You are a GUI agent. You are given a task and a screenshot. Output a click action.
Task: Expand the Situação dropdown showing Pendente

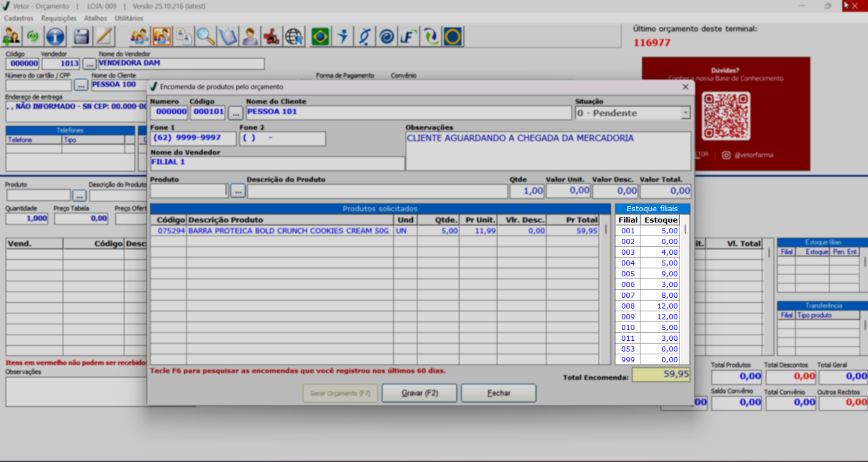[x=685, y=113]
